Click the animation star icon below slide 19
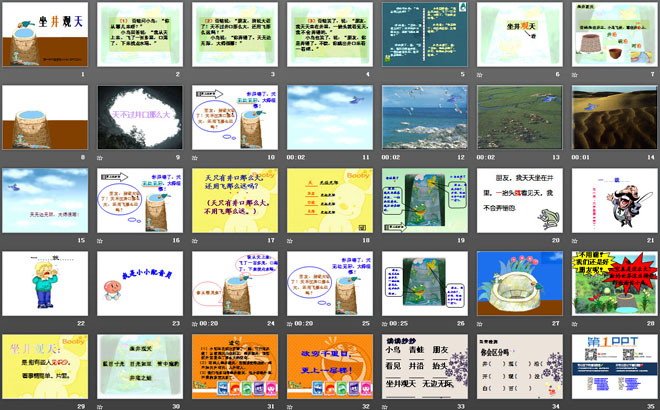The image size is (660, 410). [x=385, y=240]
